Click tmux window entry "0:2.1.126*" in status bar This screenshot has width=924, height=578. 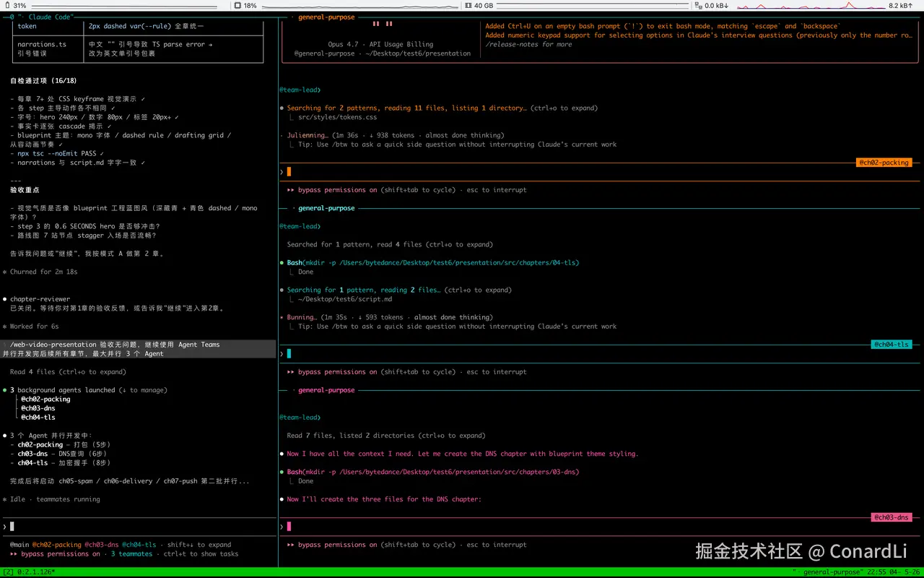click(35, 572)
